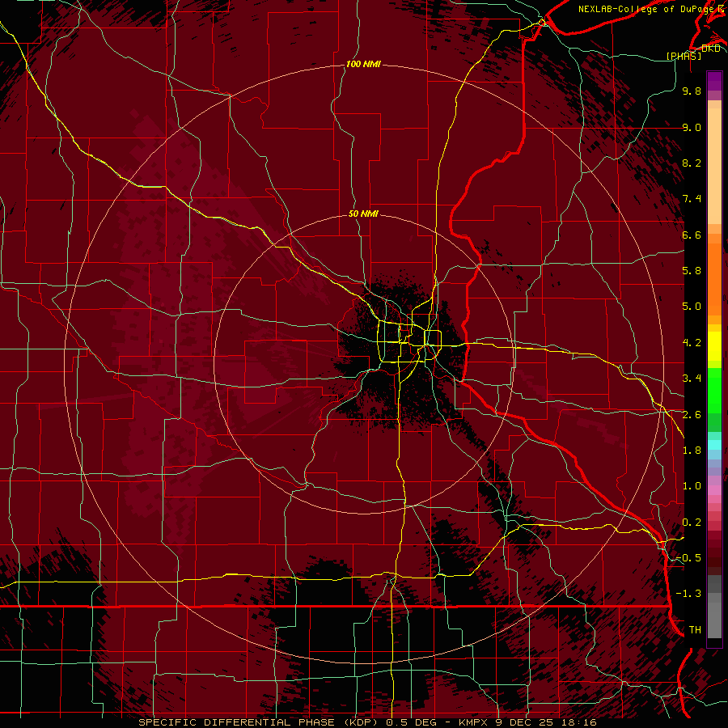Click the orange segment of the color bar
The width and height of the screenshot is (728, 728).
tap(714, 279)
